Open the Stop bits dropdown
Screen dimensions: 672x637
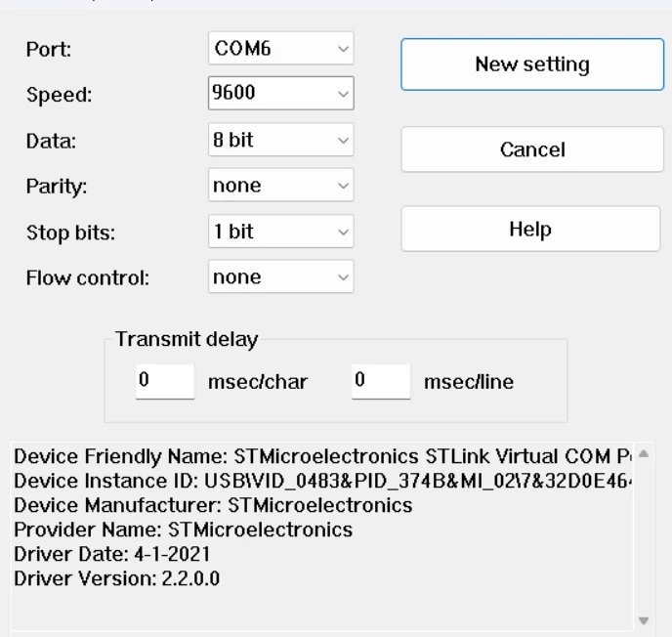point(281,232)
